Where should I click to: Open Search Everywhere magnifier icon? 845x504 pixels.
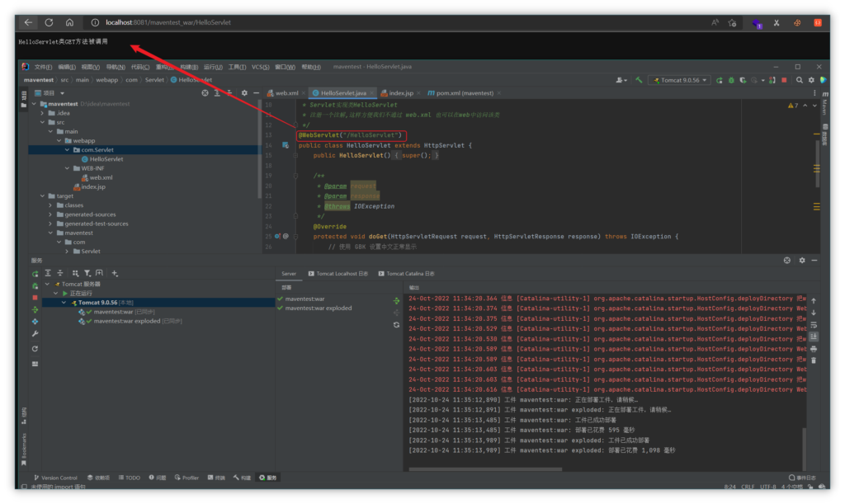coord(799,80)
